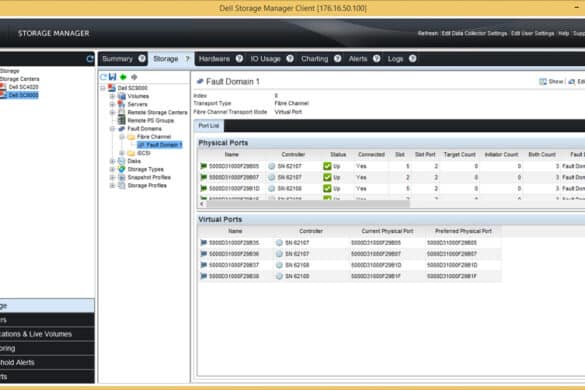Click the save icon in the tree toolbar

tap(113, 77)
